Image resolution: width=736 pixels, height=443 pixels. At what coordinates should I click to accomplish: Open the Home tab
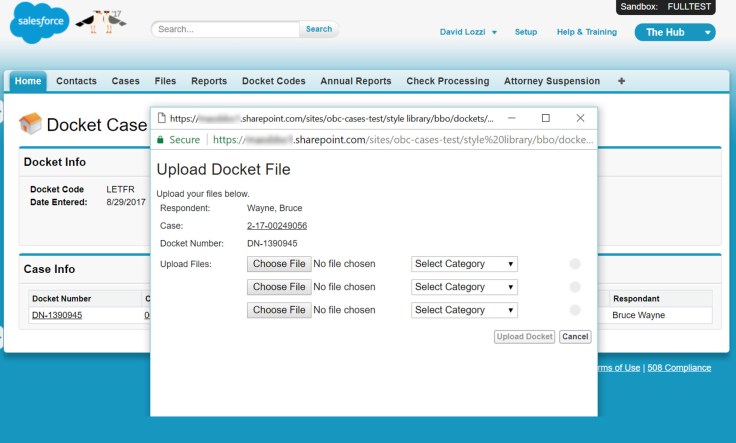coord(28,81)
